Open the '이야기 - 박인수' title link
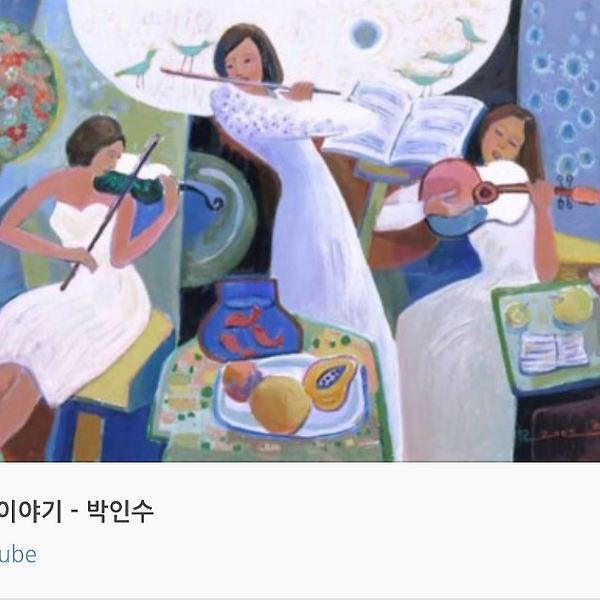Viewport: 600px width, 600px height. (x=77, y=511)
